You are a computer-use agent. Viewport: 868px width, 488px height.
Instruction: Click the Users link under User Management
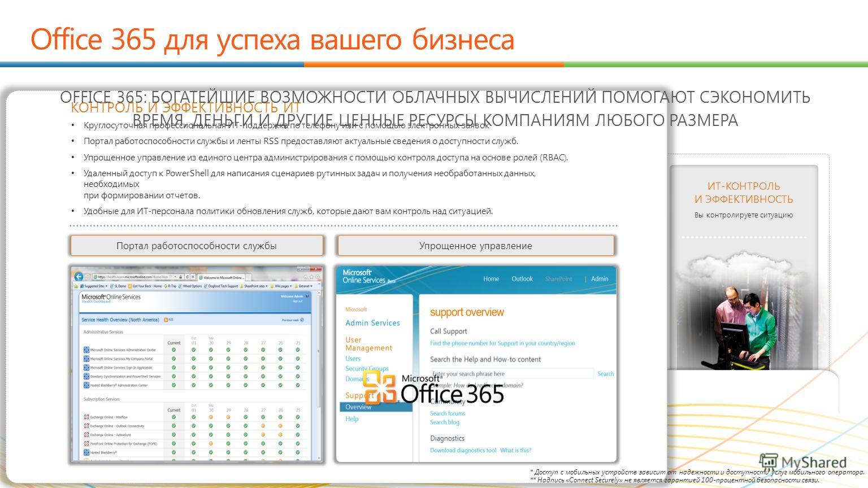(x=353, y=359)
